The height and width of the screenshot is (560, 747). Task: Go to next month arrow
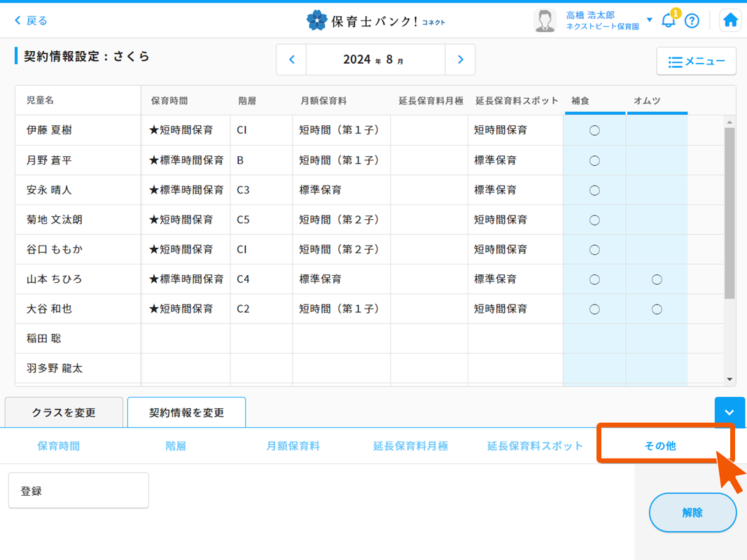[x=460, y=59]
